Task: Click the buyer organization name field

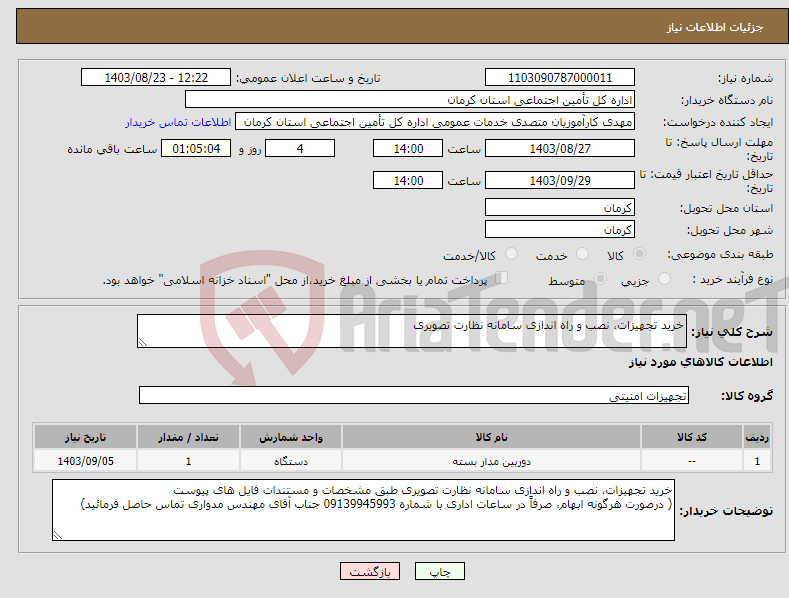Action: 410,99
